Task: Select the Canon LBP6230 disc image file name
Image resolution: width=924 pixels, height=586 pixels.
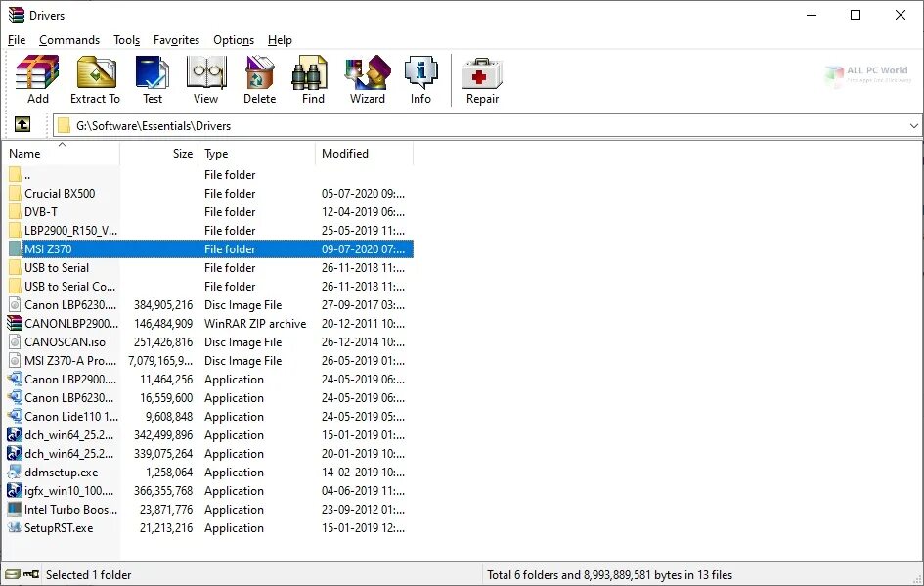Action: coord(70,305)
